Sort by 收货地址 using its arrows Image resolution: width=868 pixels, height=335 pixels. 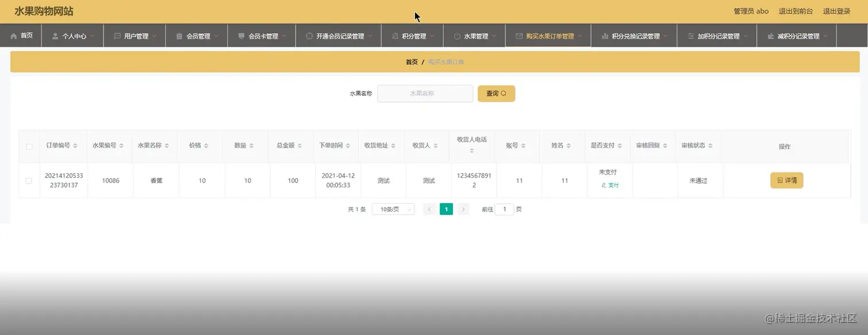click(x=393, y=146)
